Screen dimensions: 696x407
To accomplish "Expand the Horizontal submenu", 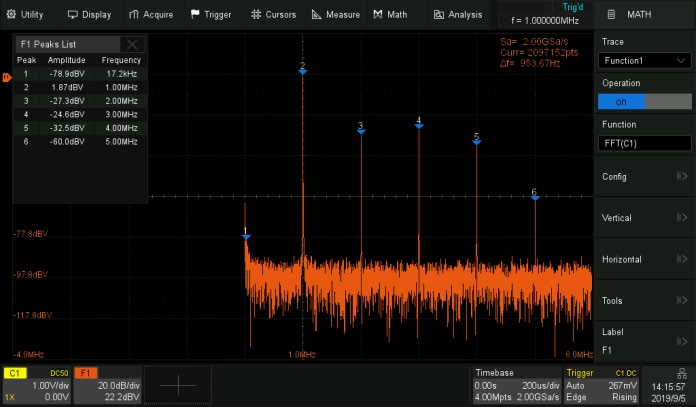I will pos(644,259).
